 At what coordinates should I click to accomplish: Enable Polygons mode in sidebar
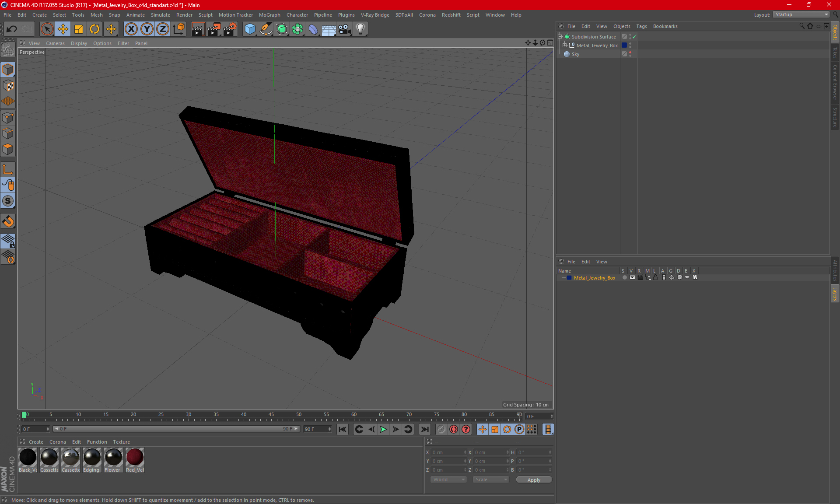click(x=8, y=149)
